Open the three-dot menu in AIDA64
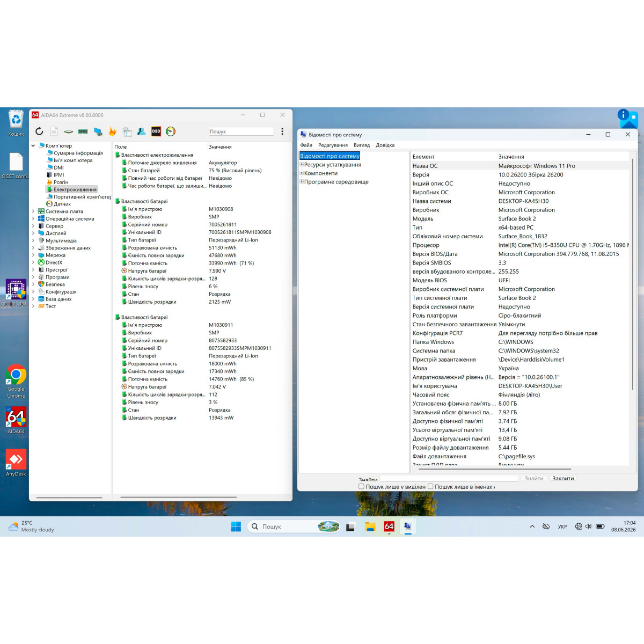Image resolution: width=644 pixels, height=644 pixels. coord(282,131)
